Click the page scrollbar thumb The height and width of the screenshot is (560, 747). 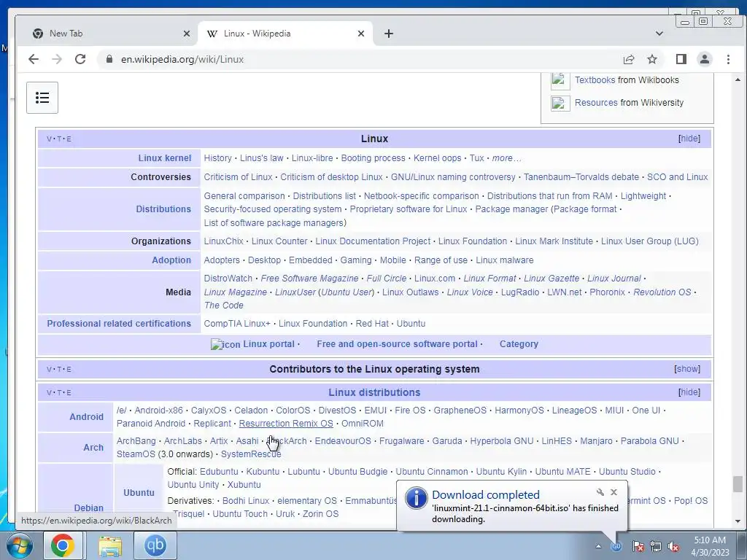coord(738,484)
